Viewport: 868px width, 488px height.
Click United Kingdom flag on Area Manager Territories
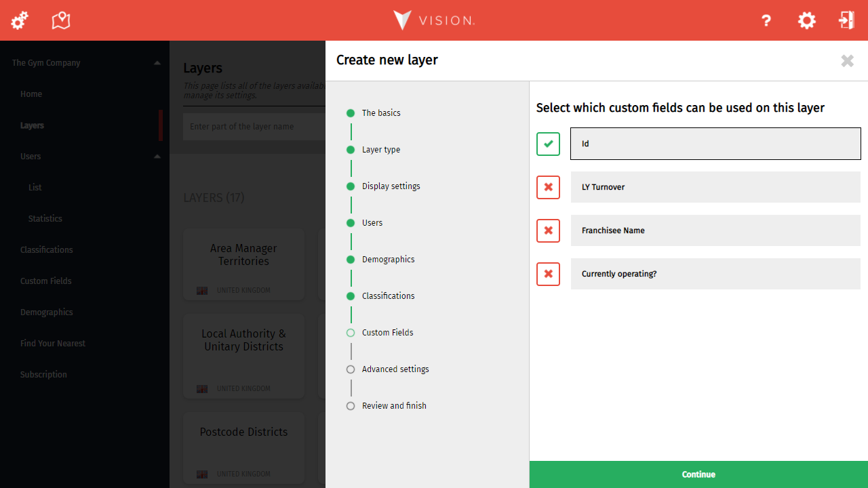point(202,290)
